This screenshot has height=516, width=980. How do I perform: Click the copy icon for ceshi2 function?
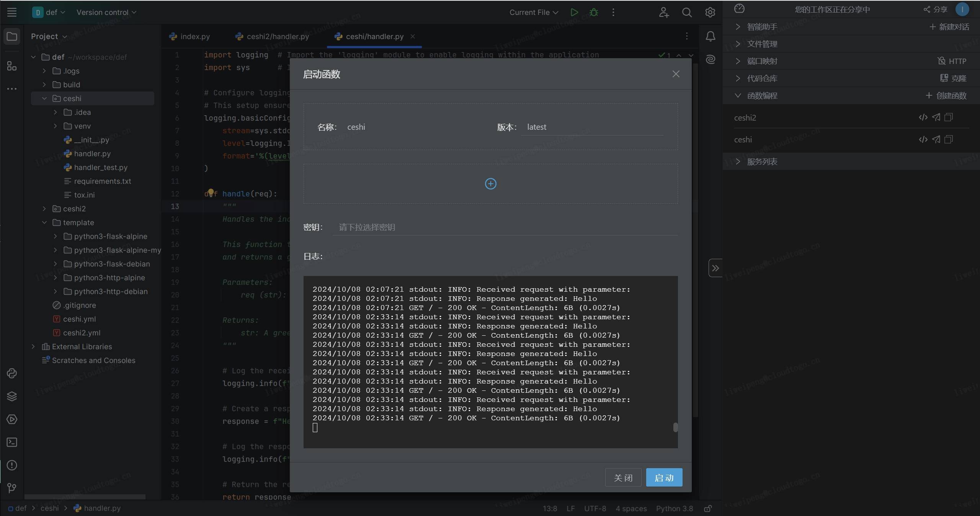click(x=949, y=117)
